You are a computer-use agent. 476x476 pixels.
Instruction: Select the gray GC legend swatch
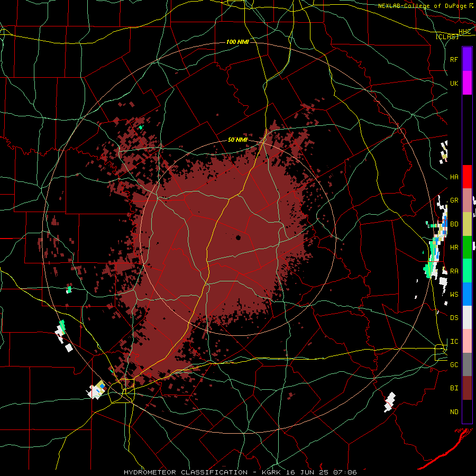(467, 364)
